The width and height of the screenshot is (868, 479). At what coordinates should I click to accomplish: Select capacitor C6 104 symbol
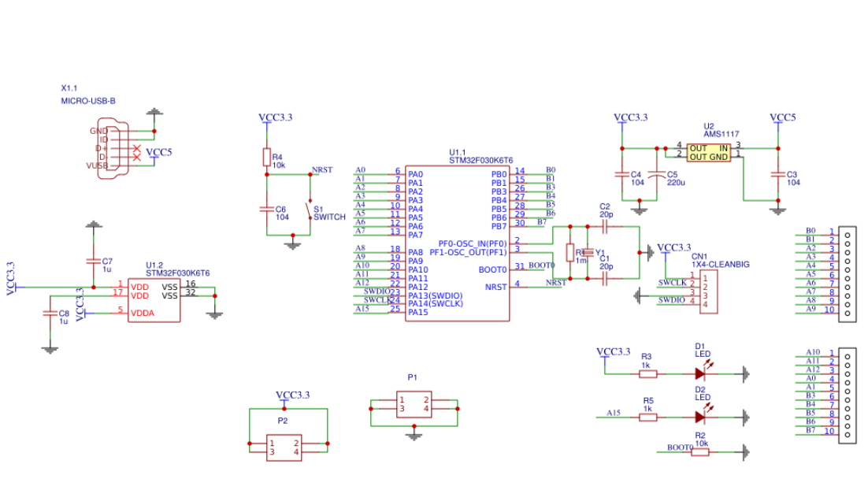[267, 210]
